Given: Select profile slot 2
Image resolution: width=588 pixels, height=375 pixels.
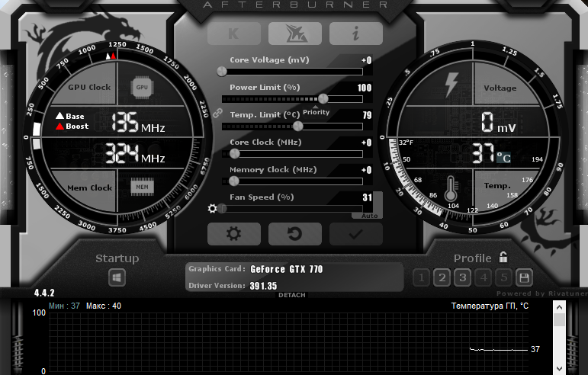Looking at the screenshot, I should (x=442, y=277).
